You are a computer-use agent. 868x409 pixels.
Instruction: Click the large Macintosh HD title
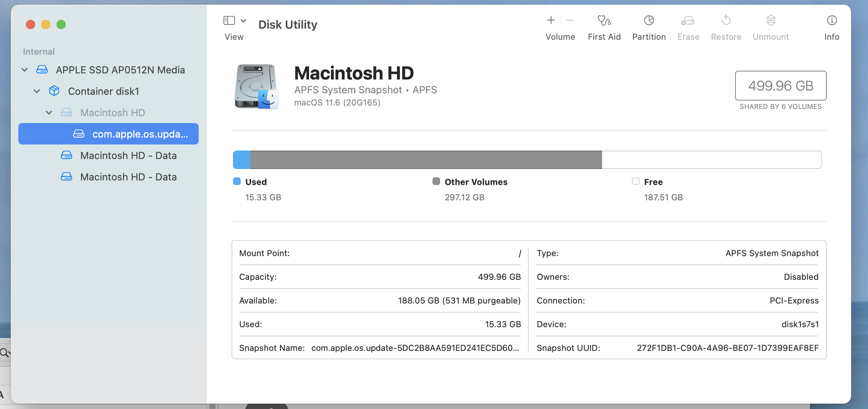[x=354, y=73]
